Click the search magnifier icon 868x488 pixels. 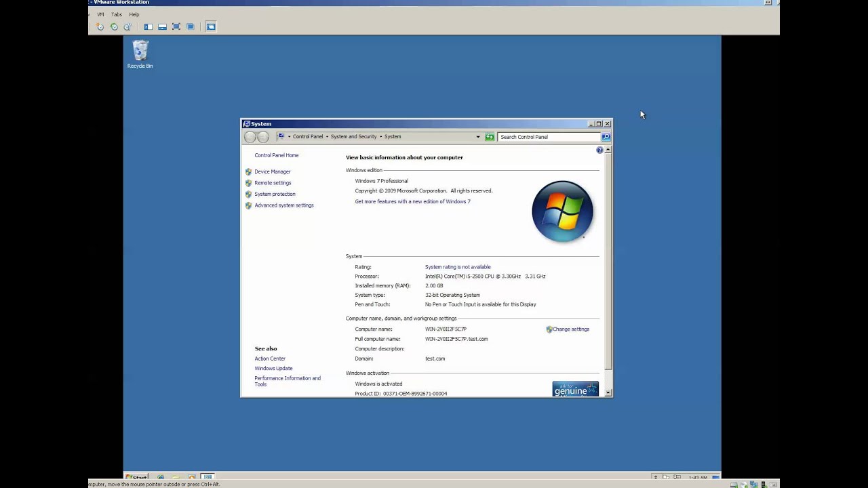(606, 137)
